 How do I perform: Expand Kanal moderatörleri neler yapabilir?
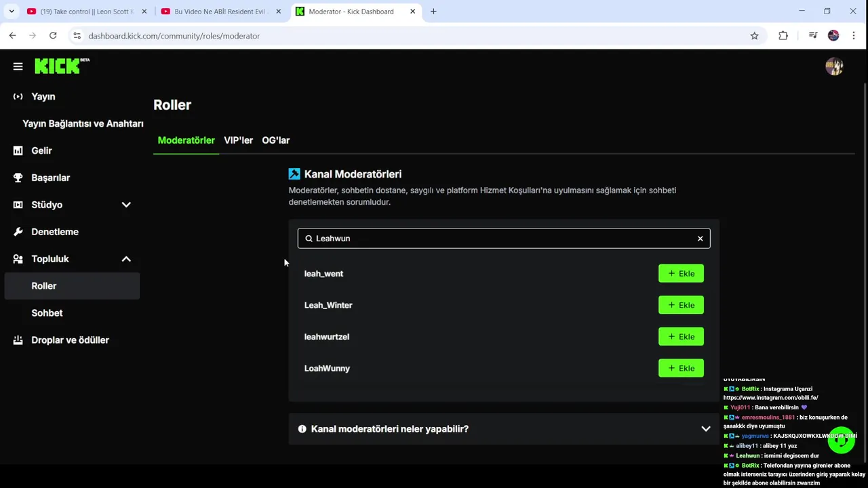(x=504, y=429)
